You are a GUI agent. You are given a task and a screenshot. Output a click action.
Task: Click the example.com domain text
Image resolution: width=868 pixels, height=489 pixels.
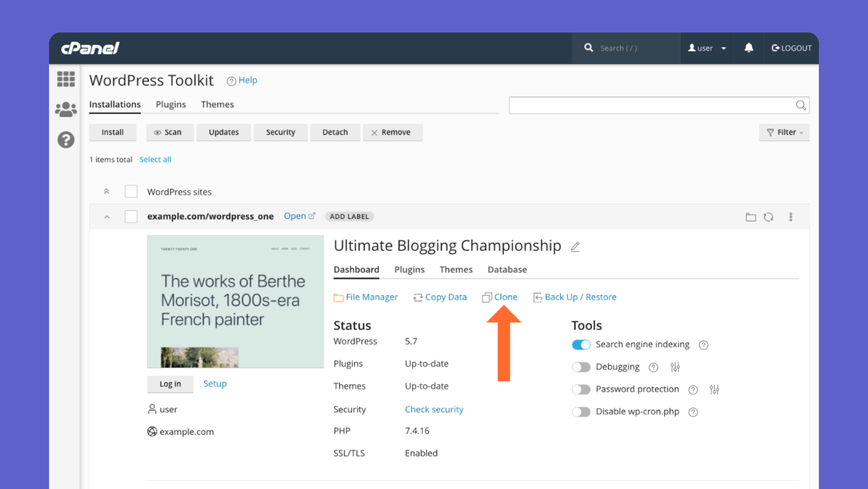(186, 432)
